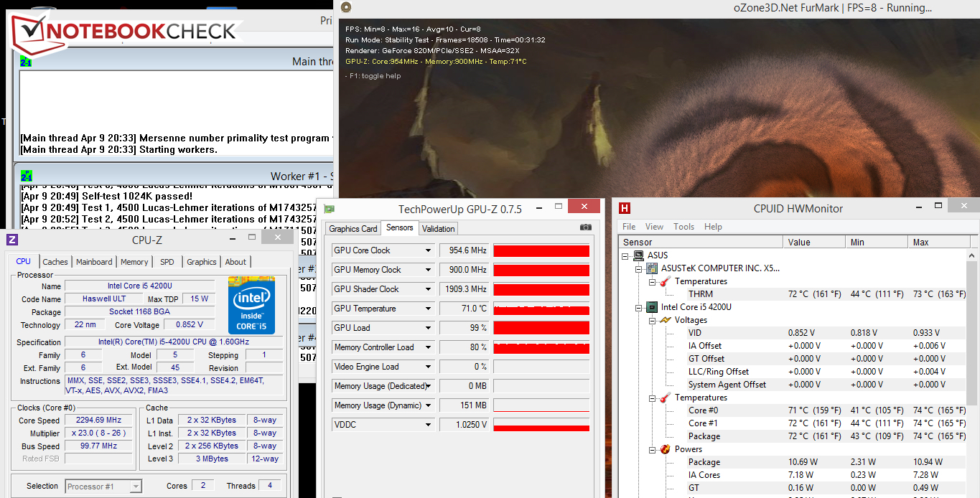Click the CPU-Z title bar Z icon
980x498 pixels.
pos(12,240)
